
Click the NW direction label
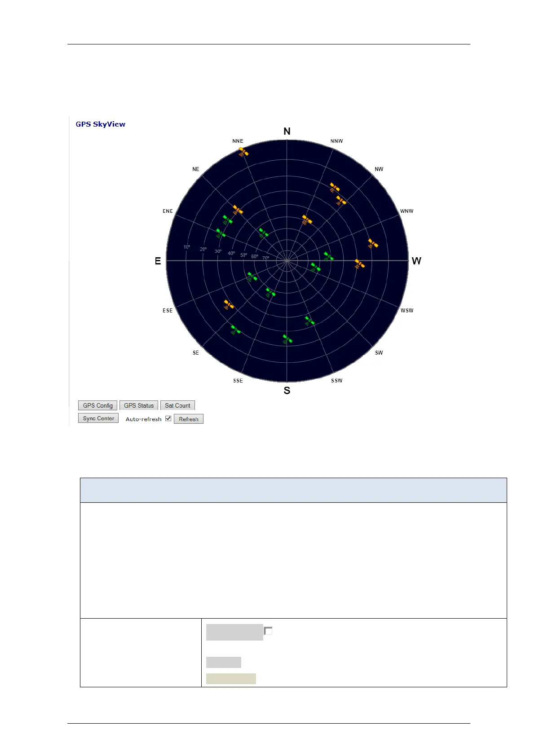click(x=379, y=169)
